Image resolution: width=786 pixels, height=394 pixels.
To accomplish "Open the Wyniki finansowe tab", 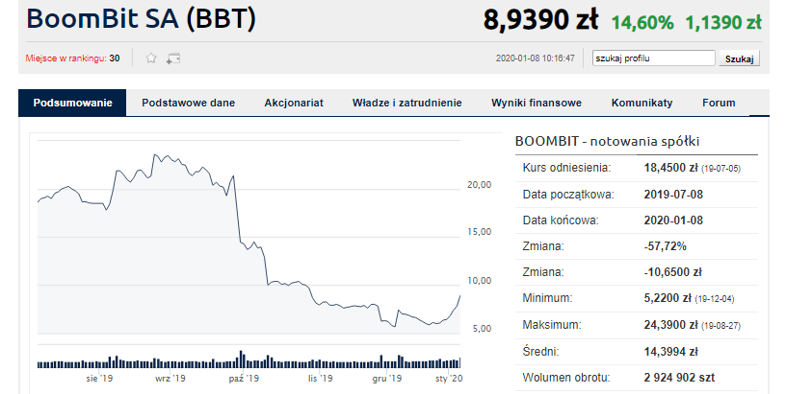I will [x=536, y=103].
